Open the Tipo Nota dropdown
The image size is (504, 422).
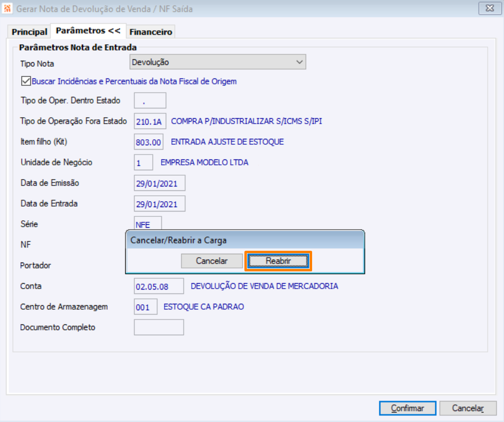pos(217,62)
